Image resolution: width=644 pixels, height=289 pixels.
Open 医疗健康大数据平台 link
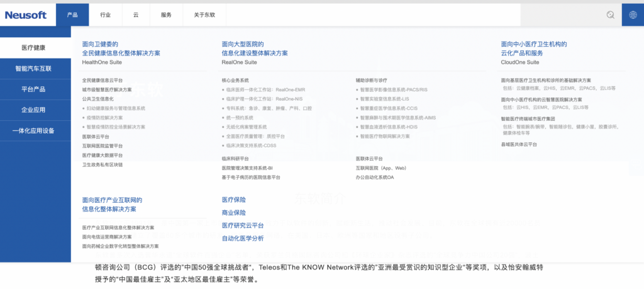click(103, 156)
